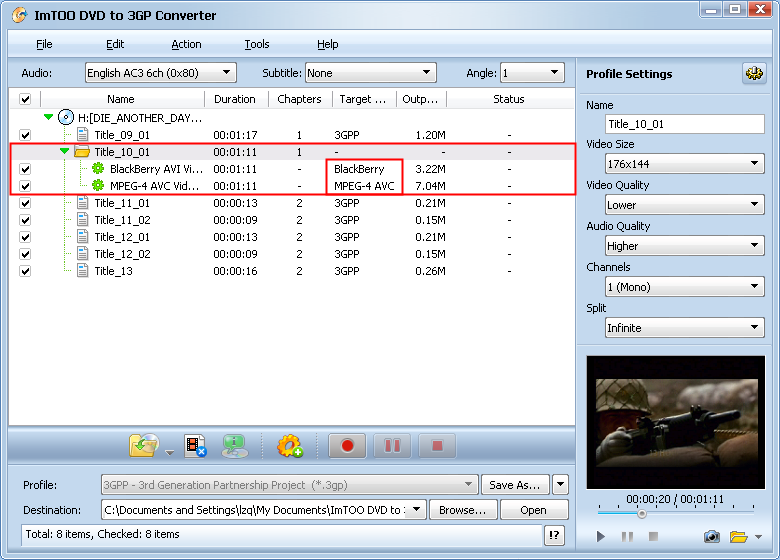
Task: Open the Tools menu
Action: pos(257,44)
